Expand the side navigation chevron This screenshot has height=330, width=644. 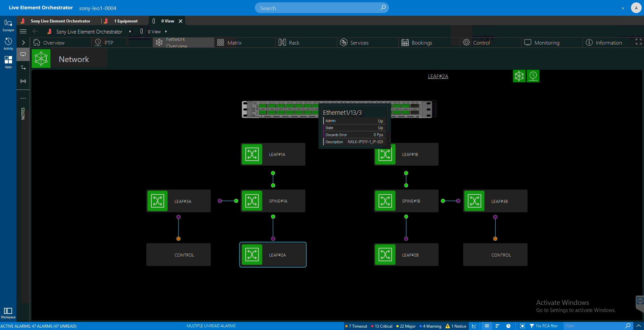coord(23,43)
